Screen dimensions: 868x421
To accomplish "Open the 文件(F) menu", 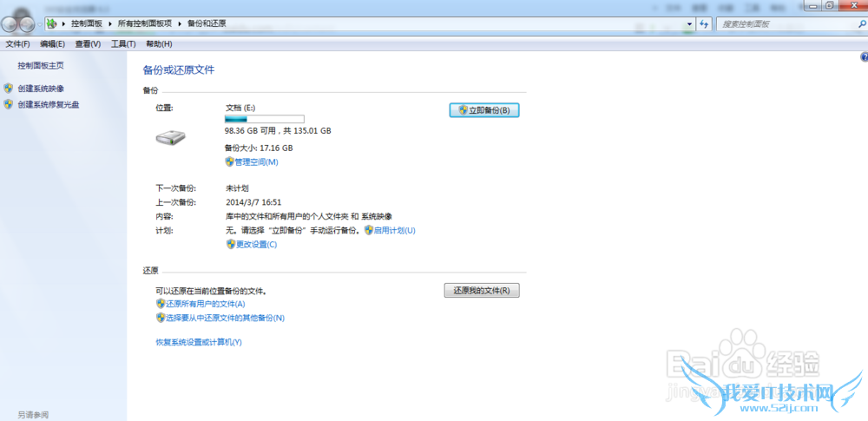I will point(17,43).
